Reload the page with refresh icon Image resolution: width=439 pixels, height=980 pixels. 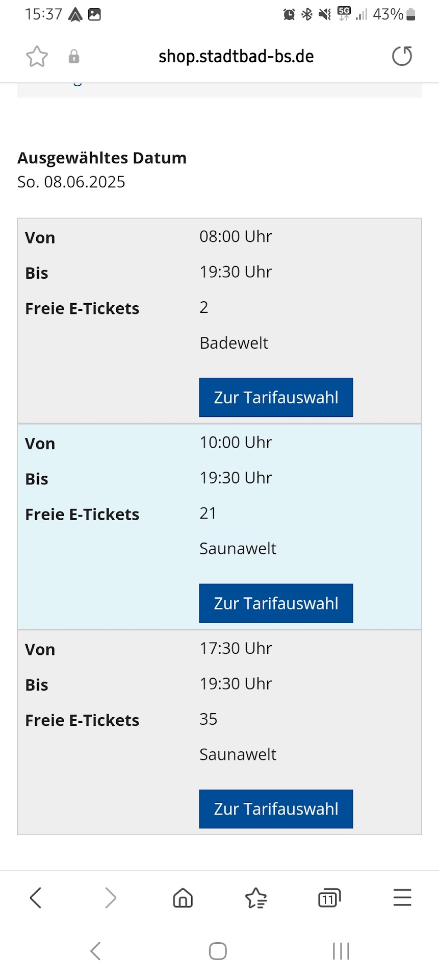(402, 56)
